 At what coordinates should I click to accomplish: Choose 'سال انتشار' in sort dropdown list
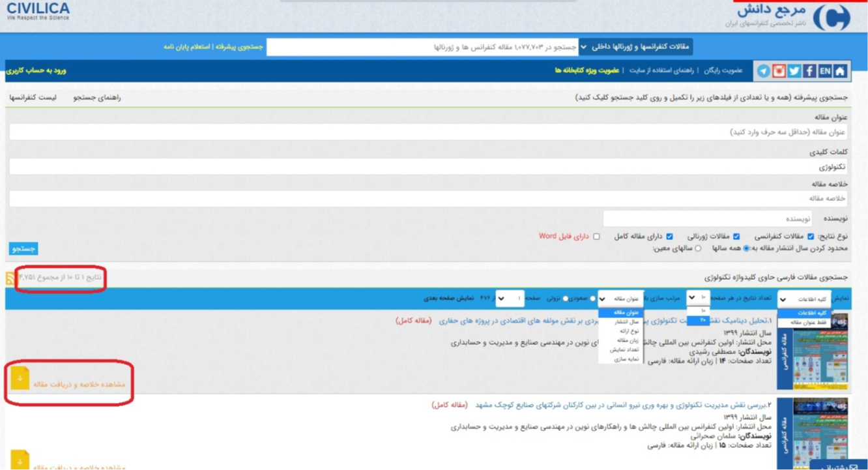(626, 322)
